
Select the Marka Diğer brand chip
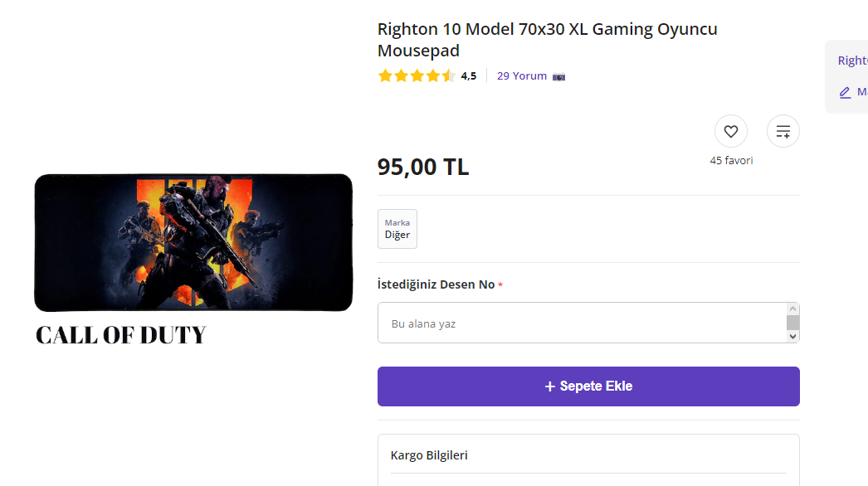(x=397, y=229)
